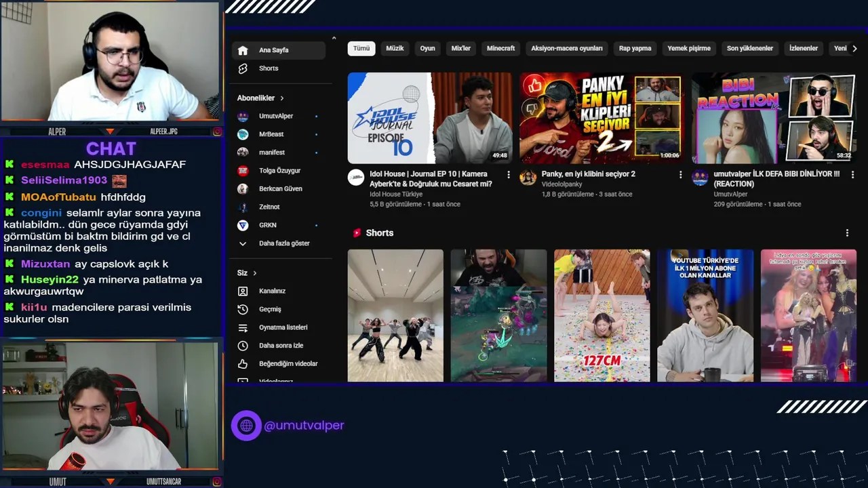Open the 127CM Shorts thumbnail
This screenshot has width=868, height=488.
pyautogui.click(x=601, y=316)
